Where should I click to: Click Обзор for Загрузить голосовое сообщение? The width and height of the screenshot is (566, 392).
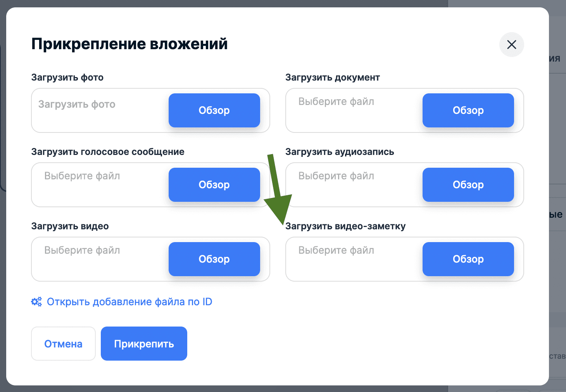(x=214, y=185)
